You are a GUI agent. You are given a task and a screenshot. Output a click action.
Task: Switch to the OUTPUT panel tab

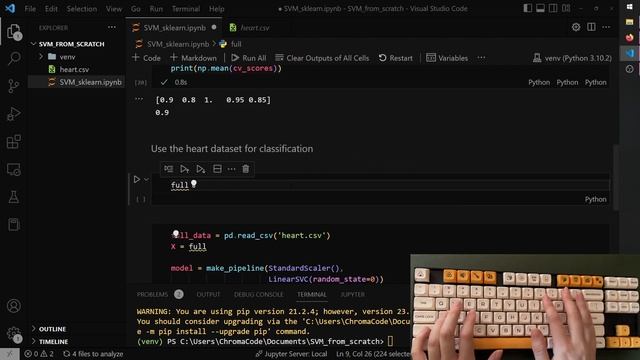tap(208, 294)
